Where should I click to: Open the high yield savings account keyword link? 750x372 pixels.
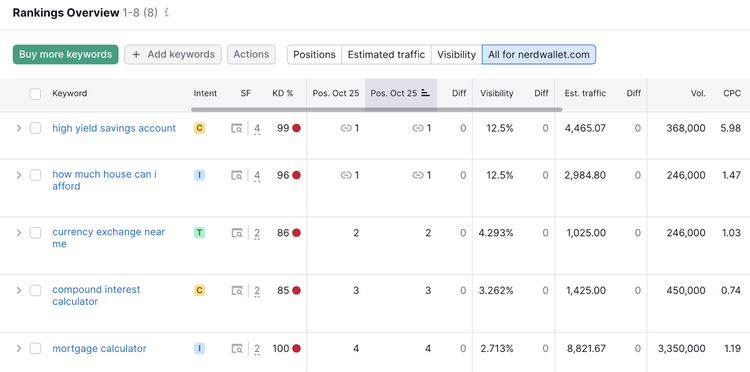114,128
